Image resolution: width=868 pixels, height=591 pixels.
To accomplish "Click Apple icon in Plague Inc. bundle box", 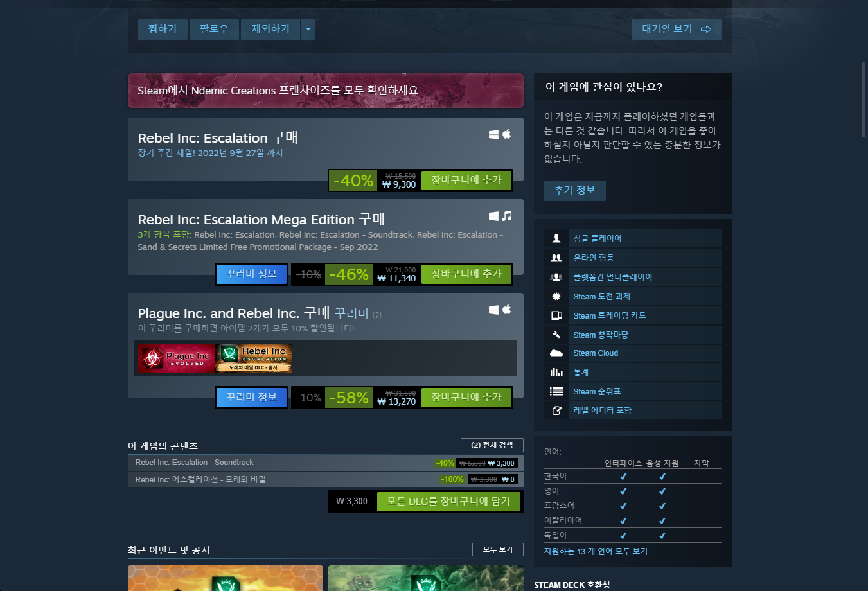I will click(x=506, y=310).
